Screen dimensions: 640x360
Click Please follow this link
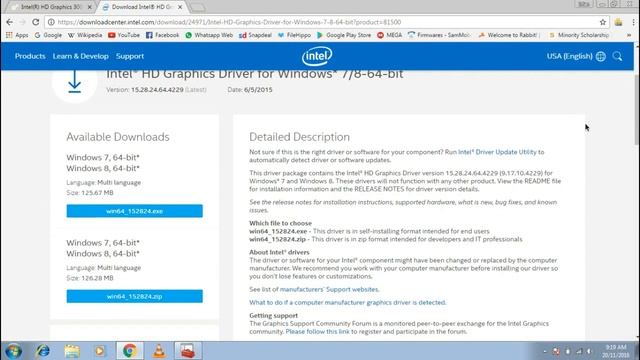(318, 331)
